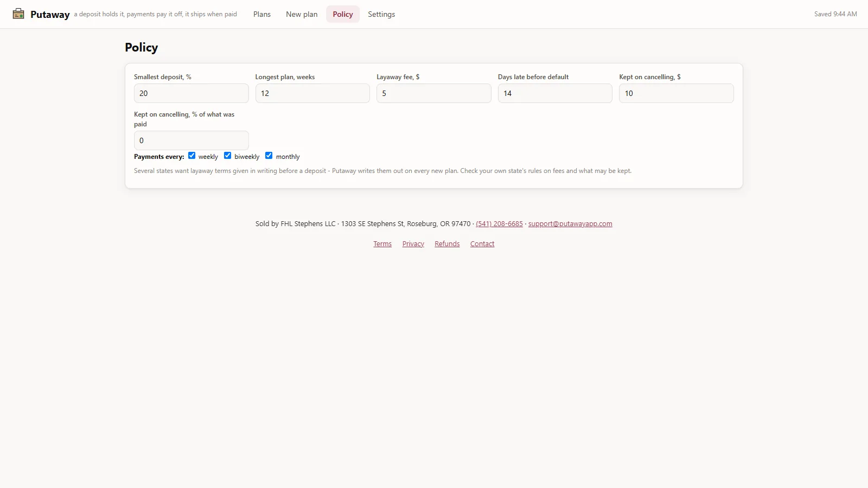This screenshot has height=488, width=868.
Task: Visit the Refunds footer link
Action: (447, 244)
